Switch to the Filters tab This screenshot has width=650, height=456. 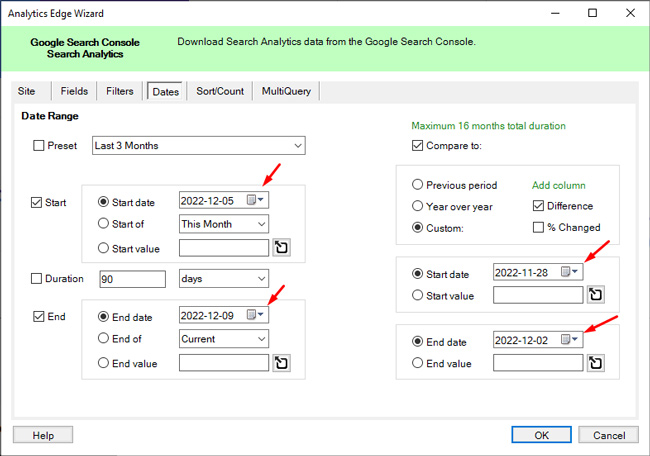point(119,91)
